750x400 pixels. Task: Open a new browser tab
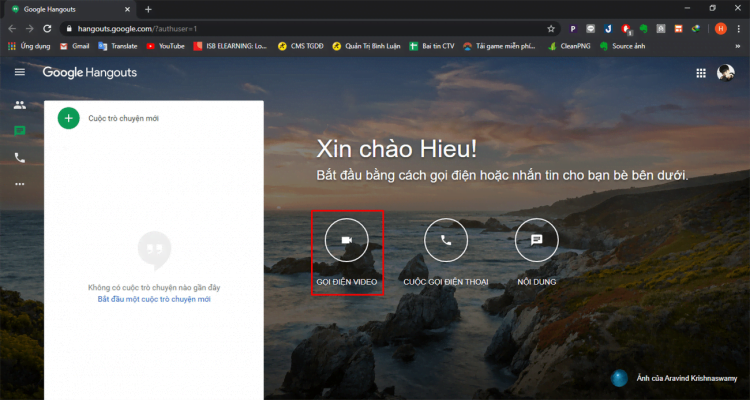tap(148, 9)
